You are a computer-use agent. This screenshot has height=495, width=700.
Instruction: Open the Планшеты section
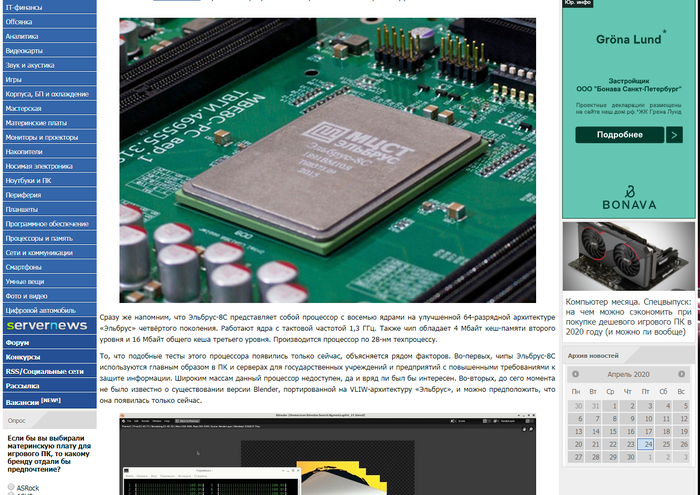tap(50, 209)
